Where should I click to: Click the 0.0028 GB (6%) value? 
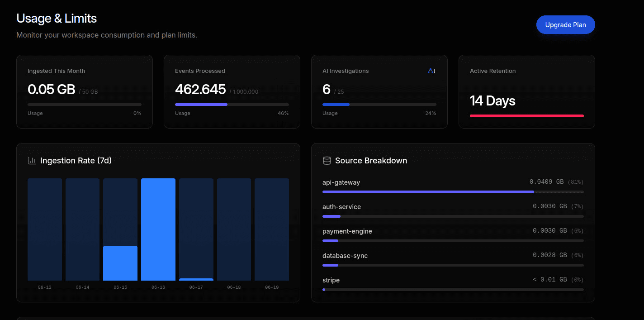tap(558, 255)
